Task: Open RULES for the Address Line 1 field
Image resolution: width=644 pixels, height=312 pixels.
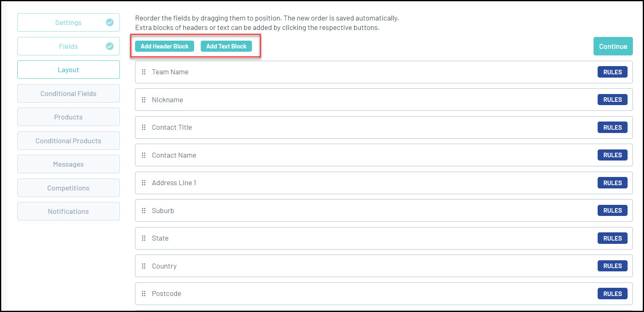Action: tap(612, 183)
